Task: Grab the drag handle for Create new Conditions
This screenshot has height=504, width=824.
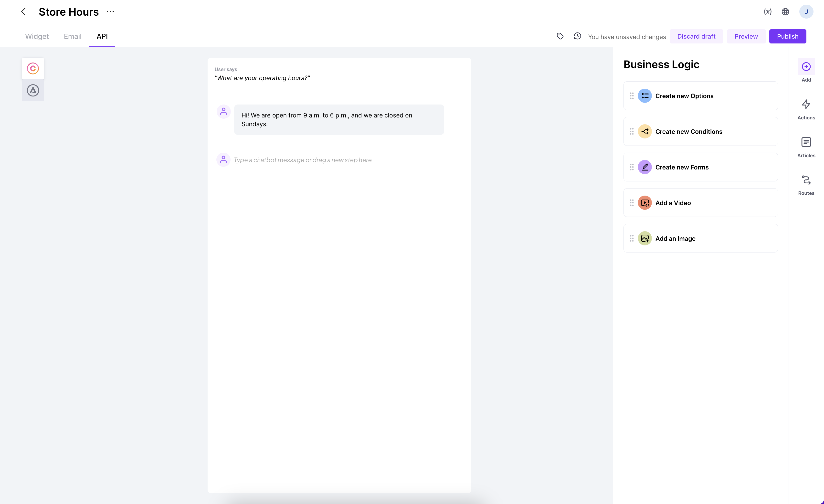Action: pyautogui.click(x=631, y=131)
